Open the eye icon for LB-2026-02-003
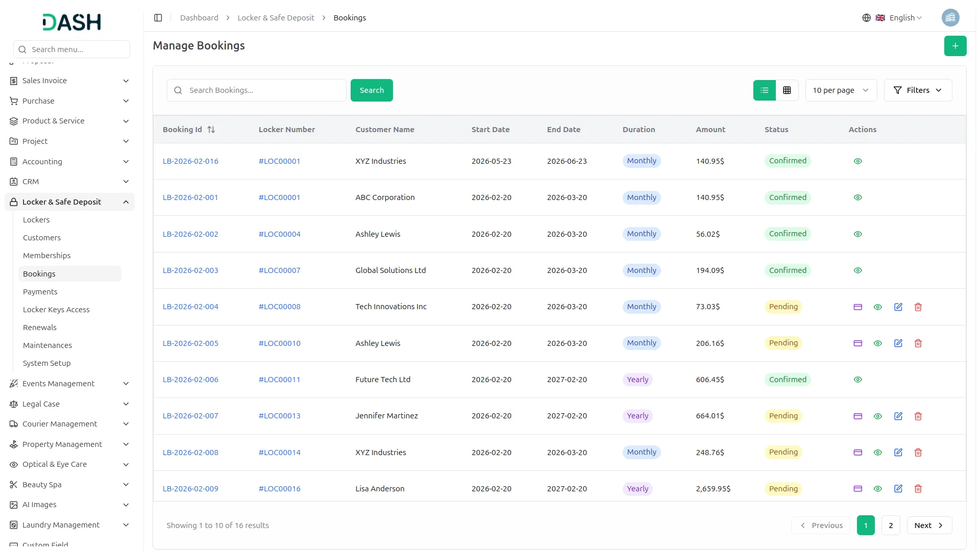The image size is (980, 551). [x=857, y=270]
